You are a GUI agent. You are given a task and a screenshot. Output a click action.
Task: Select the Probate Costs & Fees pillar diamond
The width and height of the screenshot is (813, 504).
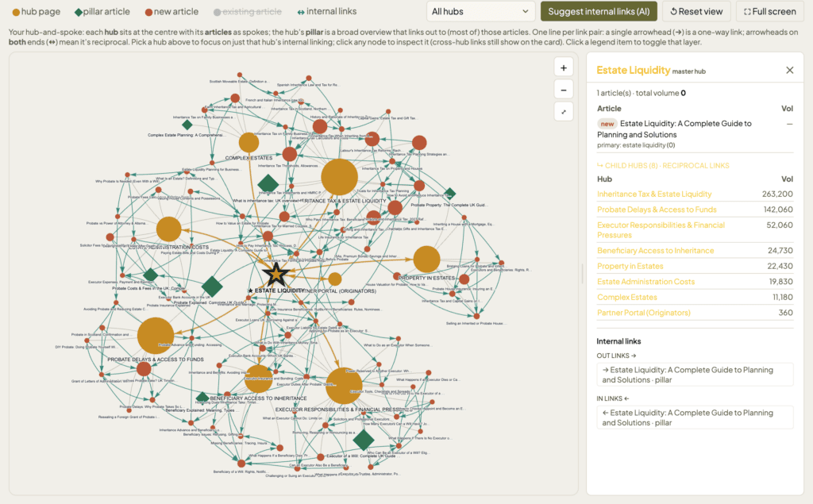150,275
